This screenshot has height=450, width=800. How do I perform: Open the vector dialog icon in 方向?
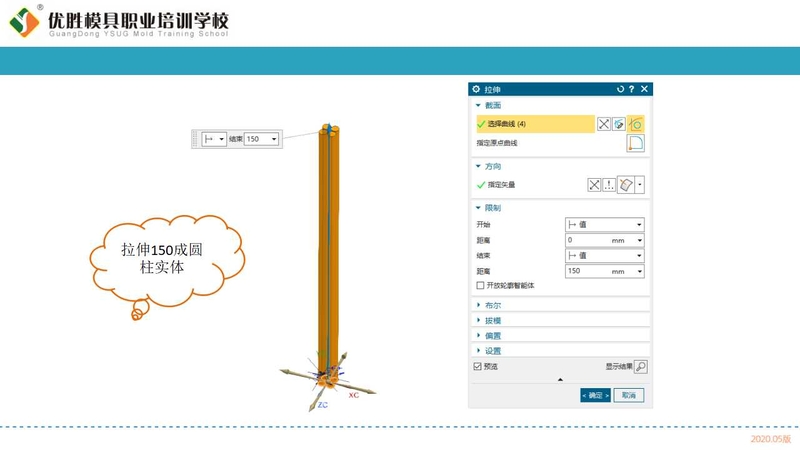(609, 185)
